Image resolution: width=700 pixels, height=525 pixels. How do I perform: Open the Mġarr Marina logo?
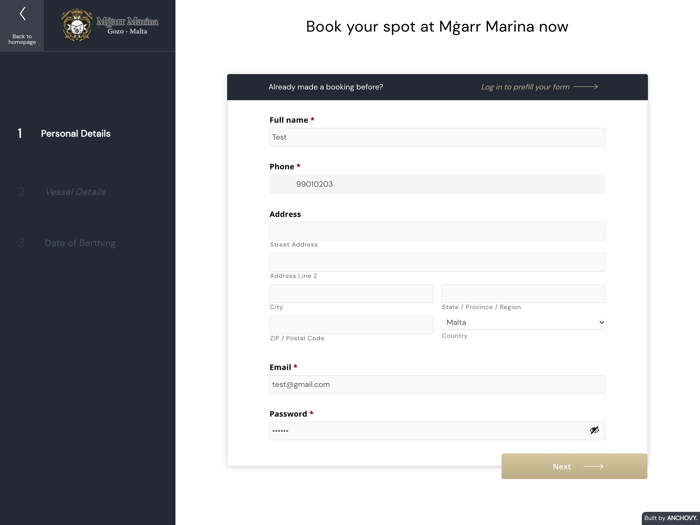[x=110, y=25]
